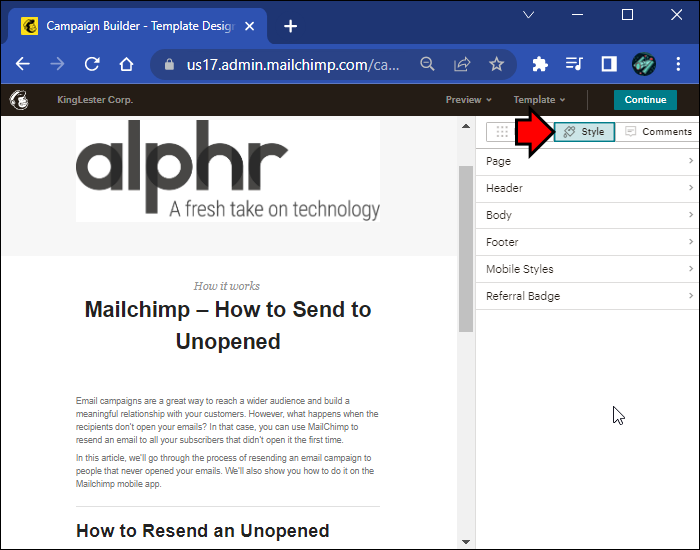Click the site lock icon

(x=169, y=64)
